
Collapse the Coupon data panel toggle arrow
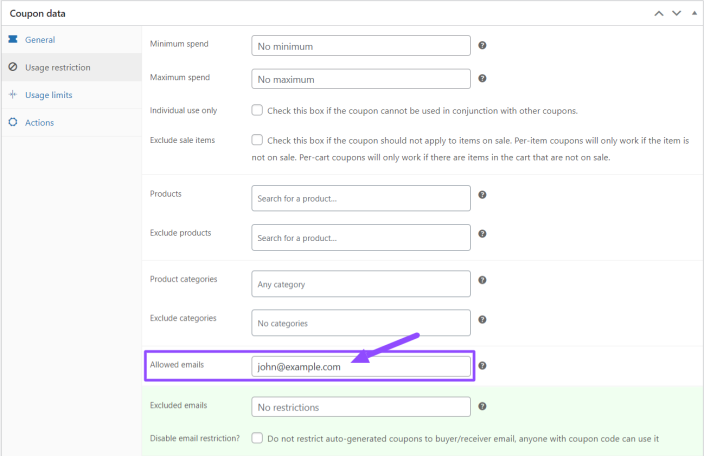click(694, 13)
